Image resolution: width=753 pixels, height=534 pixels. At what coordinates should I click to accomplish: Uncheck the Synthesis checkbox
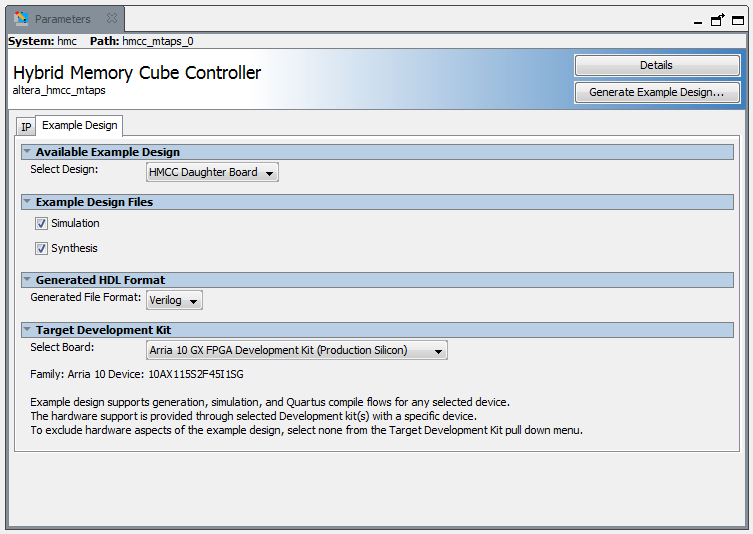click(41, 248)
